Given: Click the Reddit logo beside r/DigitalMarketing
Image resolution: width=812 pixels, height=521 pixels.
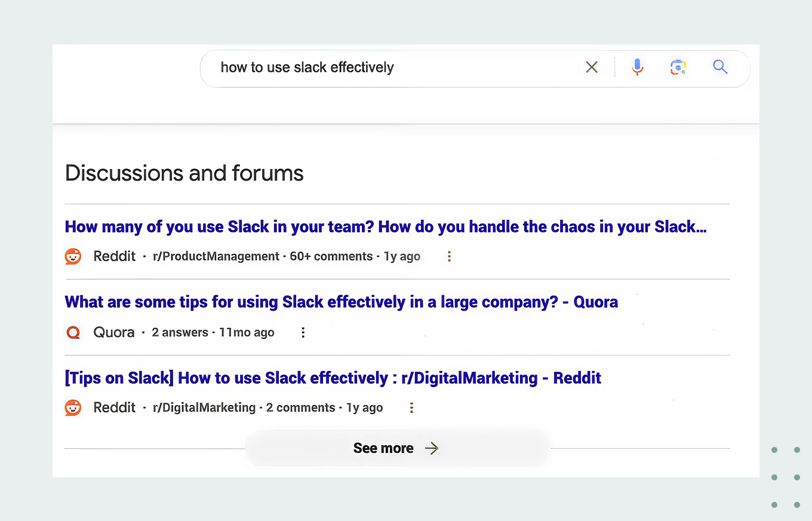Looking at the screenshot, I should pos(73,407).
